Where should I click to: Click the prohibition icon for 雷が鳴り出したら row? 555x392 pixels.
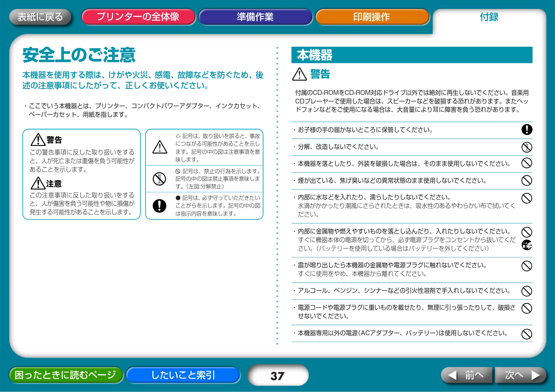coord(527,266)
